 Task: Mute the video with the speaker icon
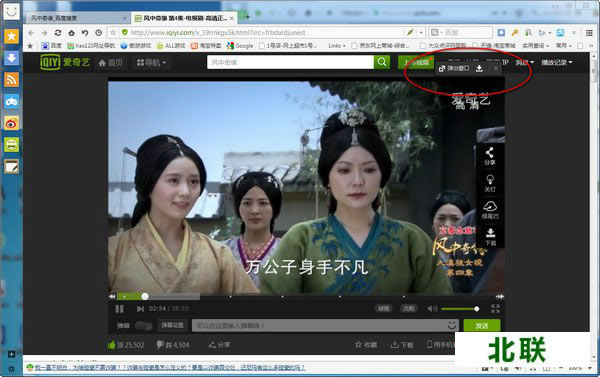click(x=432, y=308)
